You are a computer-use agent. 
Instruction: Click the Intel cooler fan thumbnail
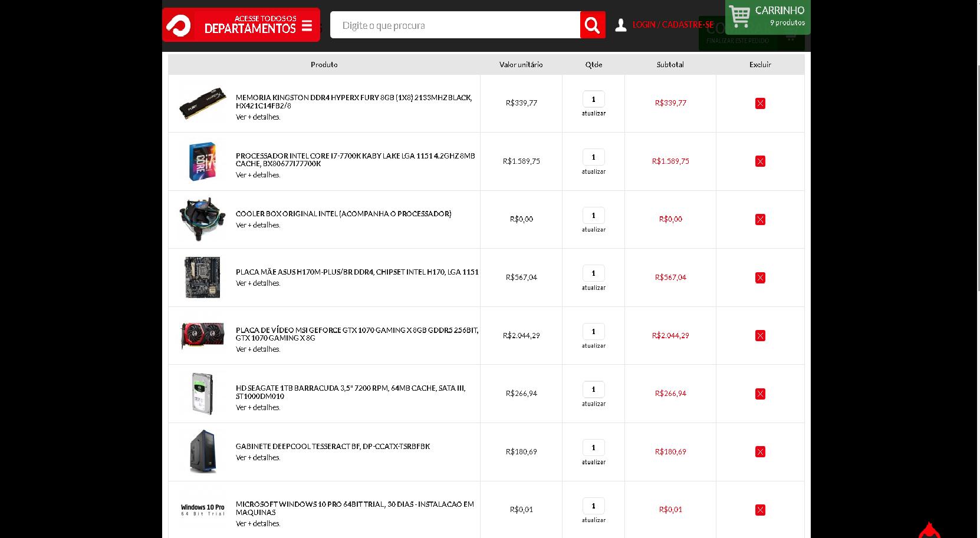[x=202, y=219]
